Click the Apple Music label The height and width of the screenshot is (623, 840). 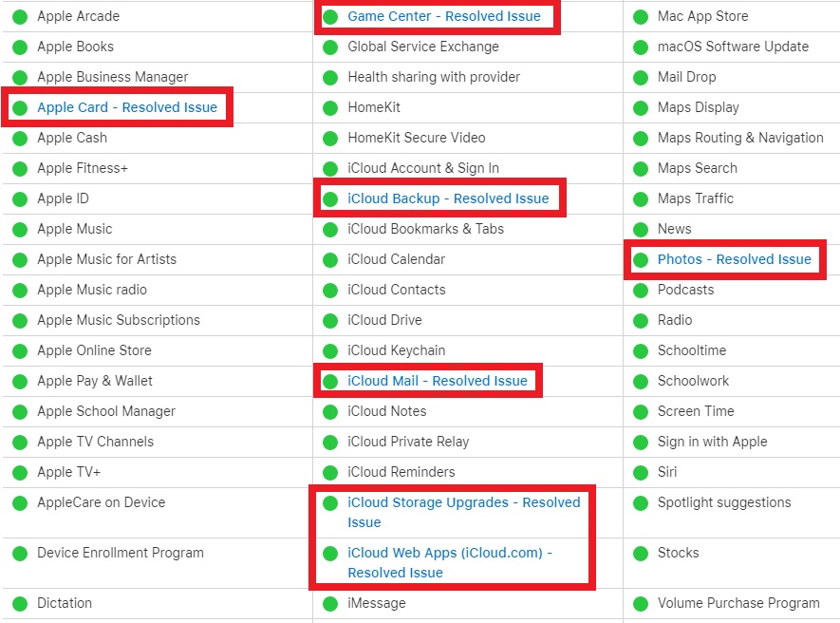pyautogui.click(x=74, y=229)
